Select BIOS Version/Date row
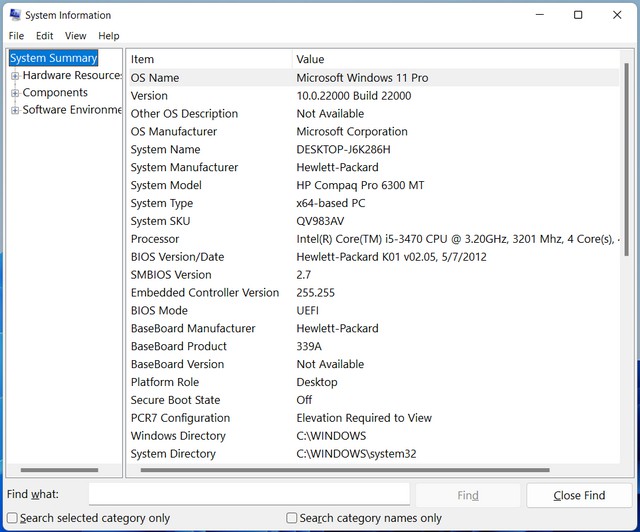The image size is (640, 532). point(373,257)
